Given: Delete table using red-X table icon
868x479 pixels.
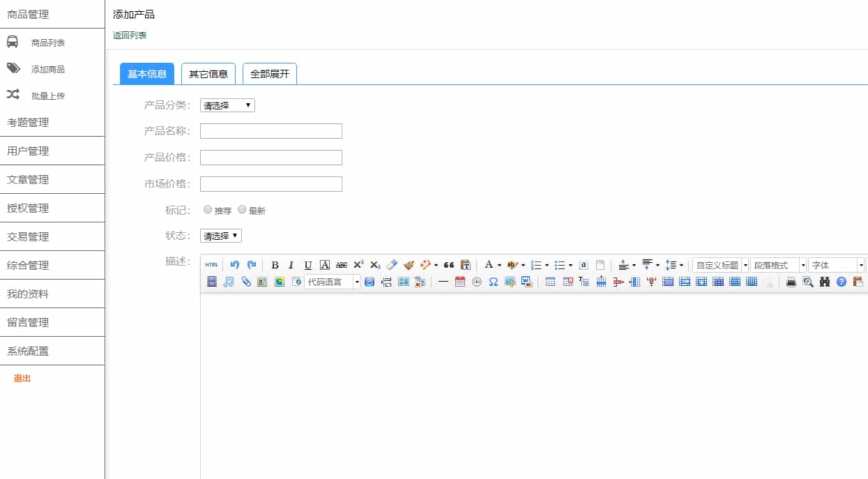Looking at the screenshot, I should coord(568,282).
